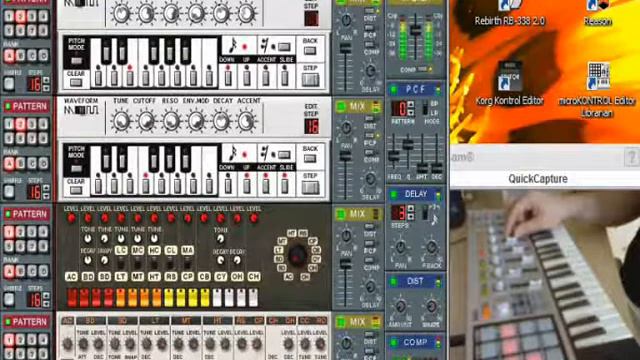Open the Rebirth RB-338 2.0 desktop shortcut
The image size is (640, 360).
click(509, 12)
